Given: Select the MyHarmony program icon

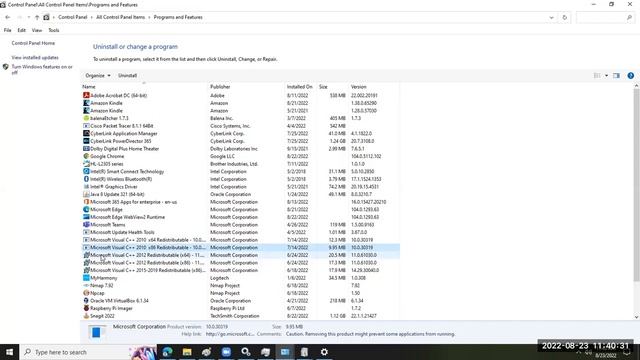Looking at the screenshot, I should (x=86, y=278).
